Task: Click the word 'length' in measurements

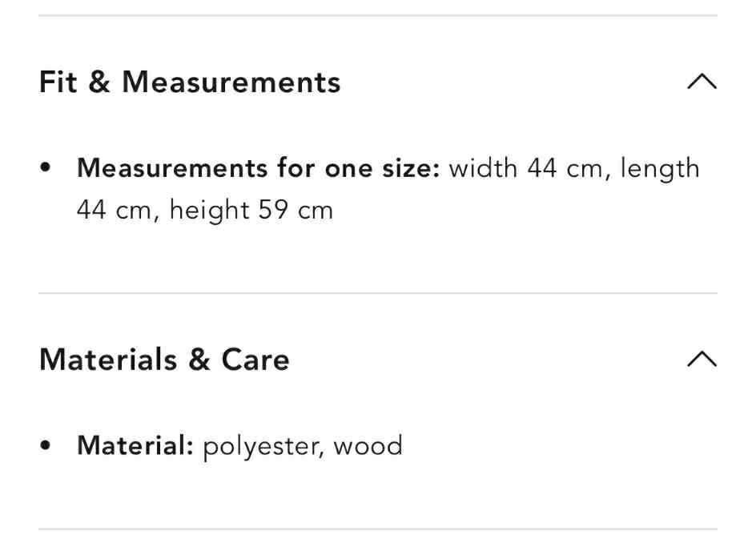Action: [660, 169]
